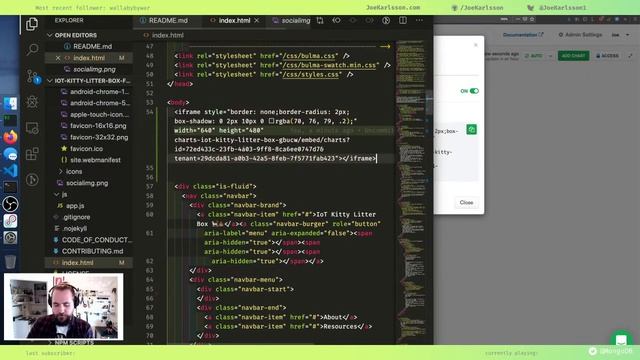The width and height of the screenshot is (640, 360).
Task: Open the Run and Debug view
Action: pos(32,102)
